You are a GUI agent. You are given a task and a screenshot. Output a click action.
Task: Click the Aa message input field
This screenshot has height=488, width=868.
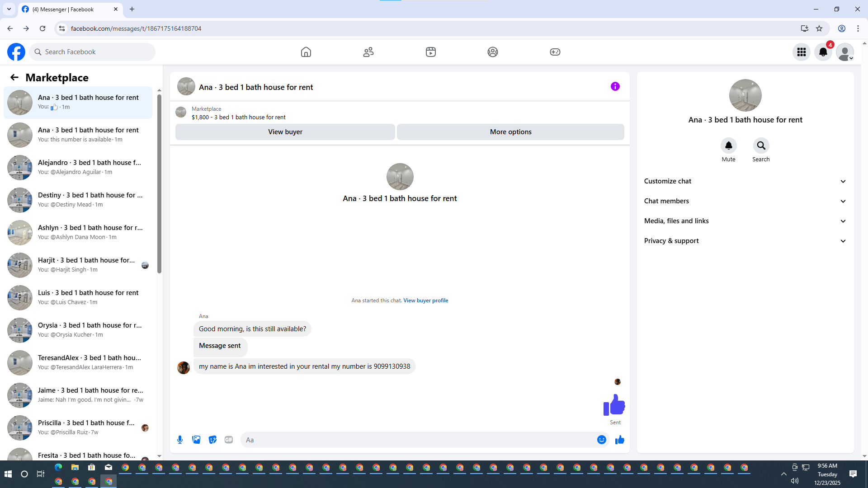point(416,440)
